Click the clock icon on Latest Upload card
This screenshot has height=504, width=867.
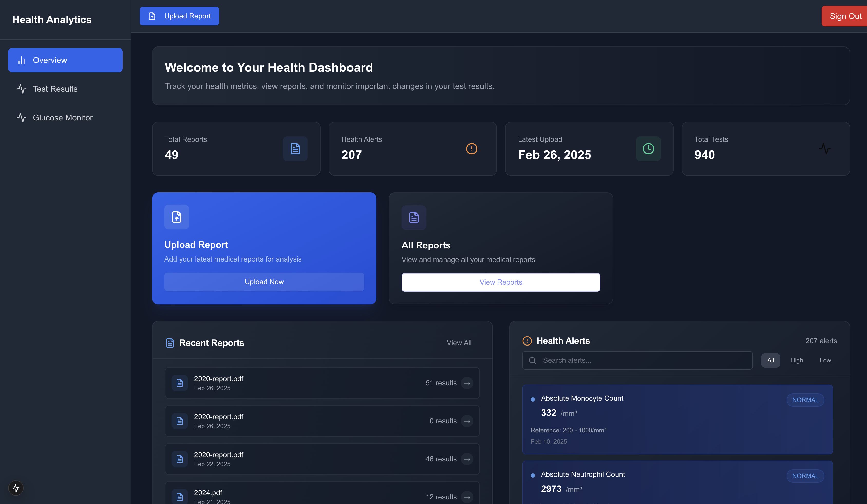click(x=648, y=149)
